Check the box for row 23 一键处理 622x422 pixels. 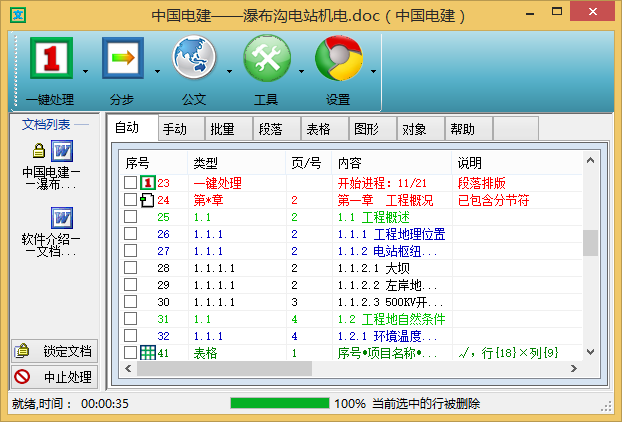131,182
